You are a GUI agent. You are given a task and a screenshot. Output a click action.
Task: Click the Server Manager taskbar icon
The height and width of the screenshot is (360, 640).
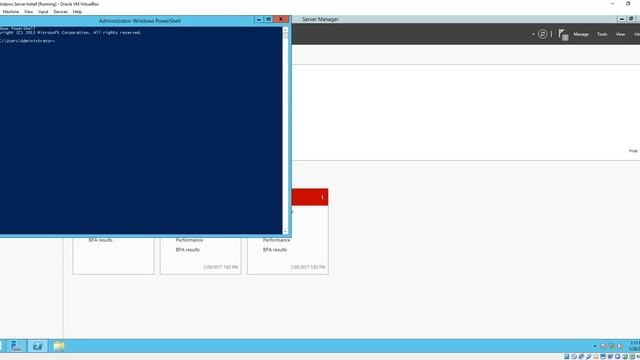coord(16,346)
